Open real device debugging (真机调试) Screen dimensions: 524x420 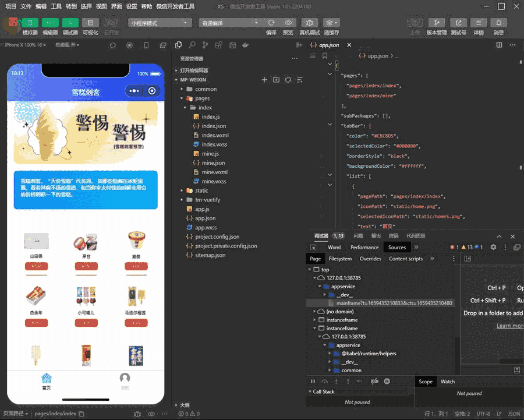point(309,23)
